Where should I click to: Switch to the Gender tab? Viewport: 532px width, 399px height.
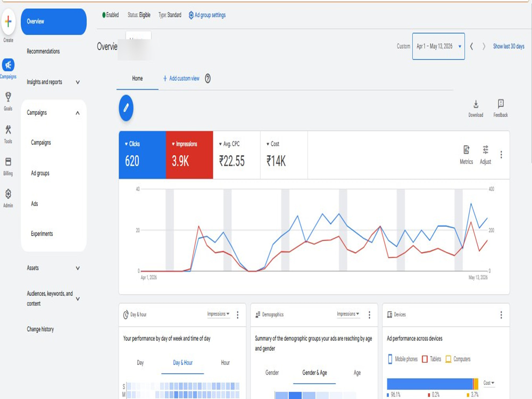point(272,372)
